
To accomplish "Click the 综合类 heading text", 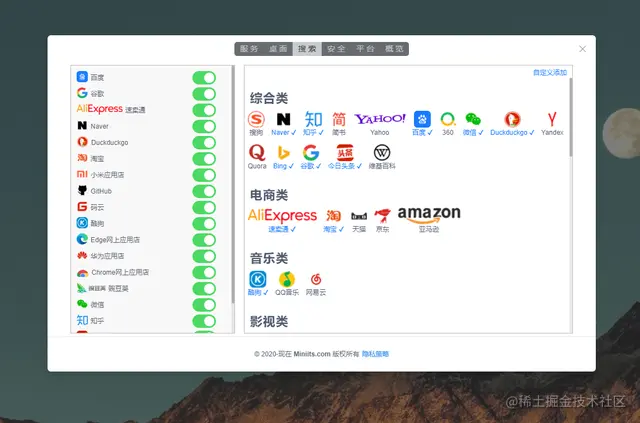I will [269, 98].
